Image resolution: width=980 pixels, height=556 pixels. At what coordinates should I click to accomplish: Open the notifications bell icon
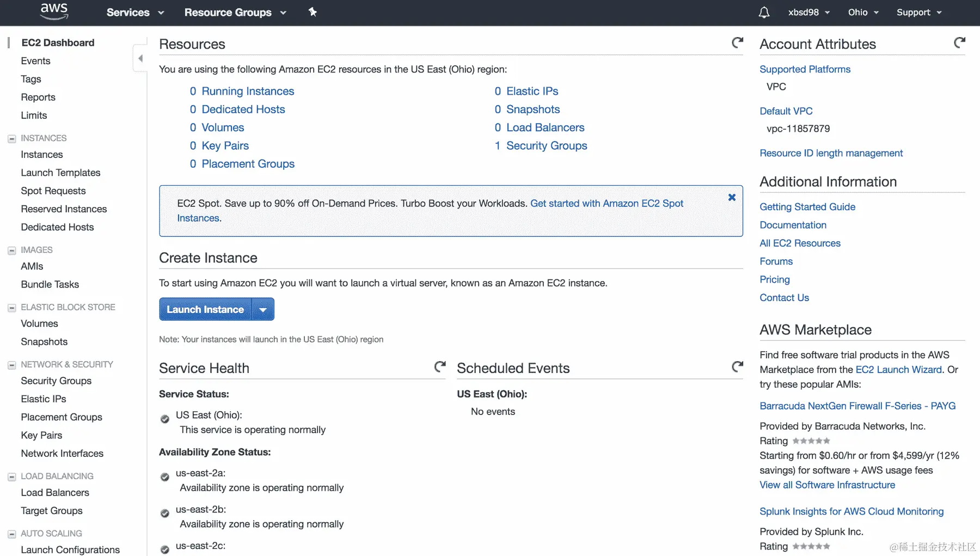coord(764,13)
